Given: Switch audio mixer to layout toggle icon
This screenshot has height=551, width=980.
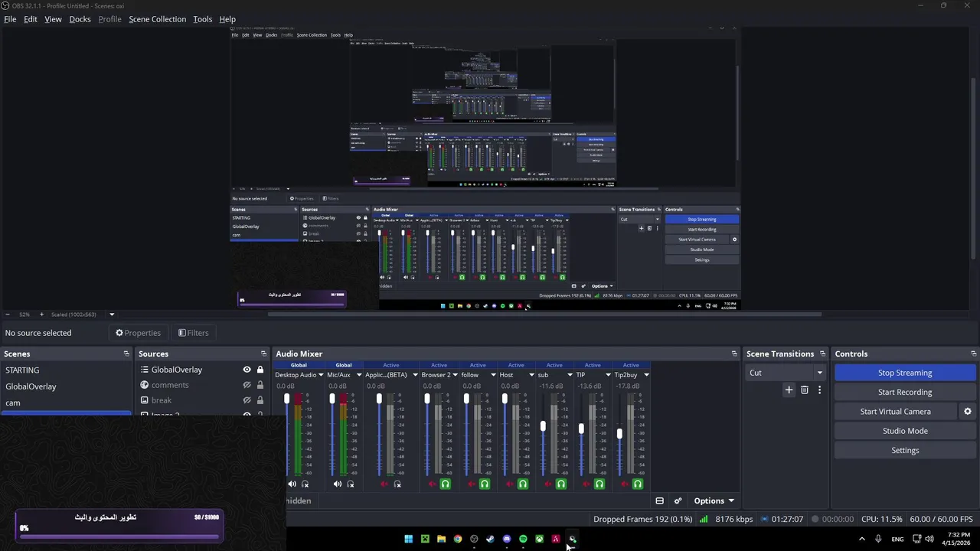Looking at the screenshot, I should click(659, 500).
